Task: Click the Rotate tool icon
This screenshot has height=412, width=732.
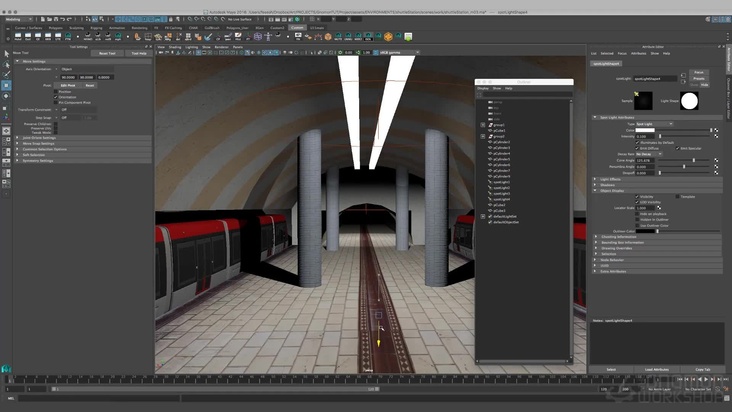Action: point(6,97)
